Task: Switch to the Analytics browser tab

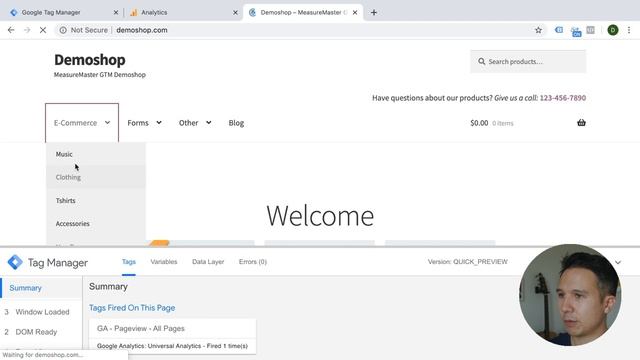Action: [154, 12]
